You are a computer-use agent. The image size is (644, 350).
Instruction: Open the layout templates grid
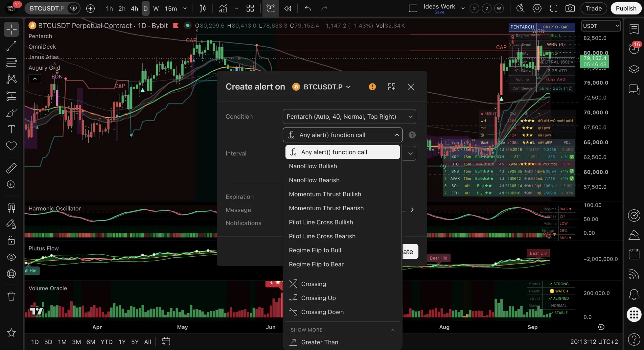click(250, 9)
